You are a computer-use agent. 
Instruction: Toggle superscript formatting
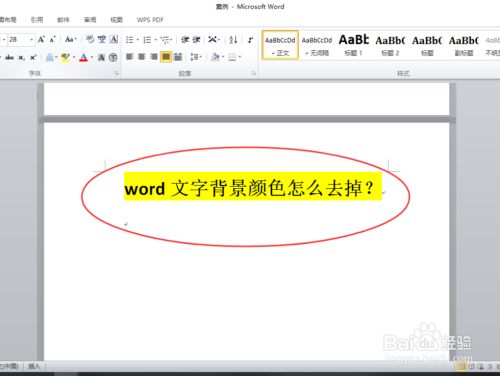pos(33,57)
